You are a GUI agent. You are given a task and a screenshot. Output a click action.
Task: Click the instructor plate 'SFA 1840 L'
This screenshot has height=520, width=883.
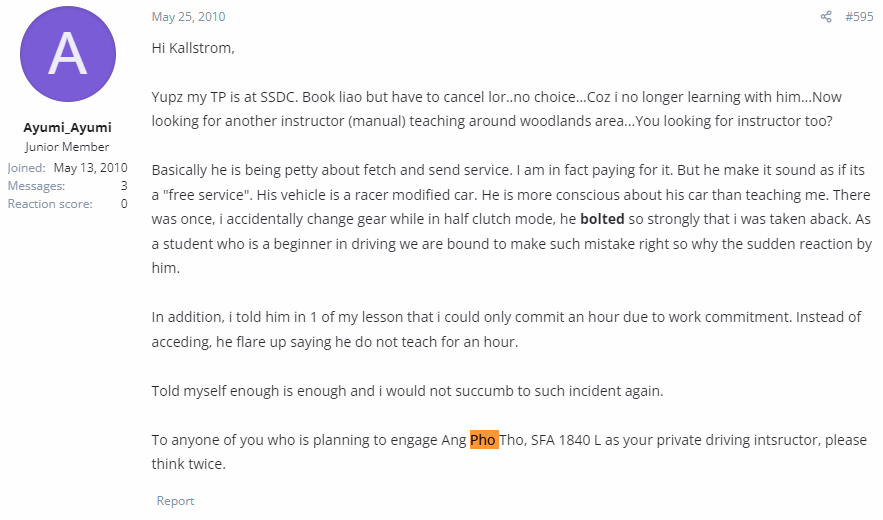coord(565,439)
